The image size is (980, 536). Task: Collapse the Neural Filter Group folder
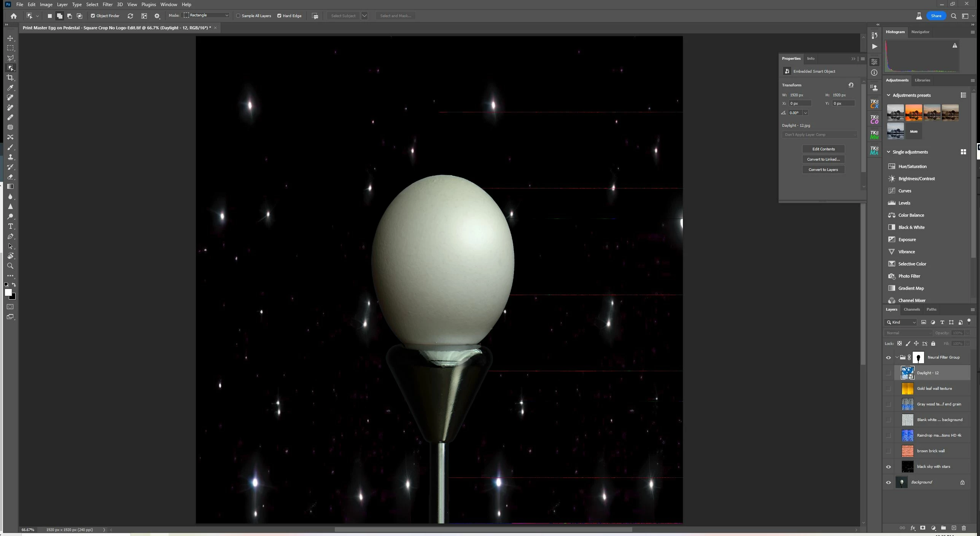[x=897, y=357]
